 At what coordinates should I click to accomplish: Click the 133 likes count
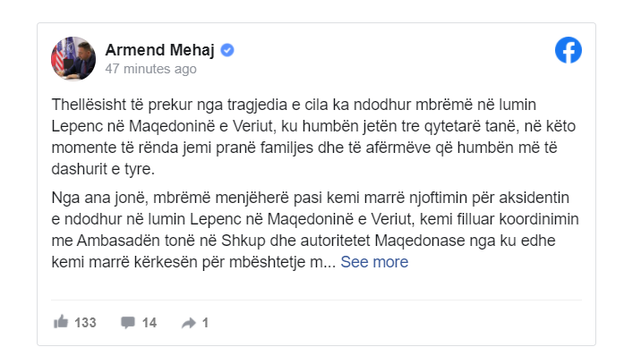(85, 322)
